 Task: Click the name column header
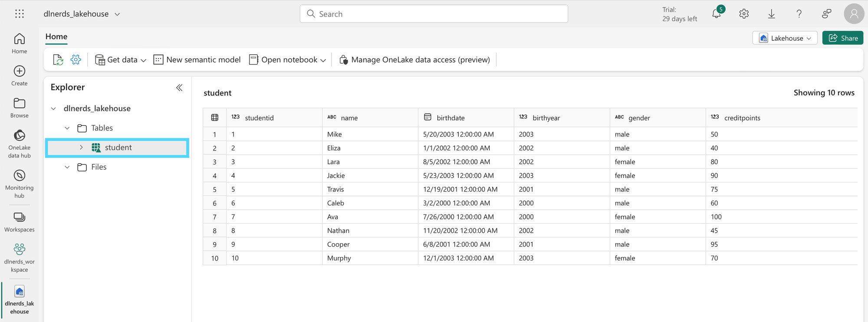[370, 117]
